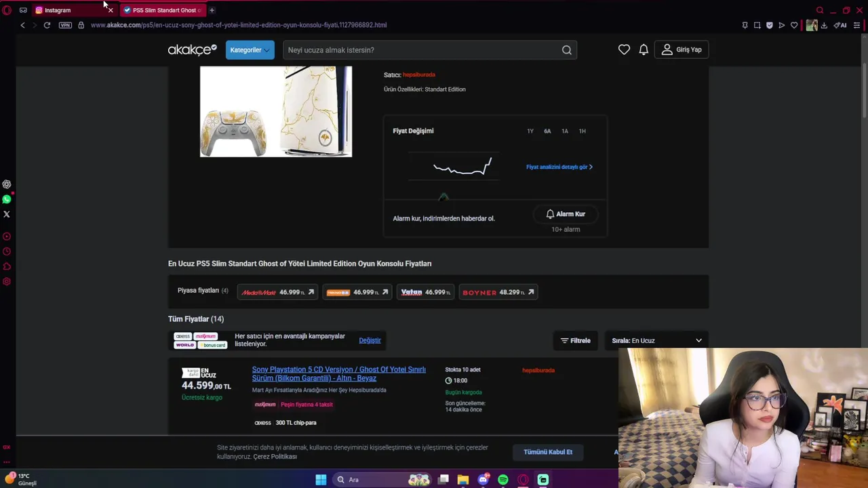The image size is (868, 488).
Task: Select the 1A price history range
Action: tap(565, 131)
